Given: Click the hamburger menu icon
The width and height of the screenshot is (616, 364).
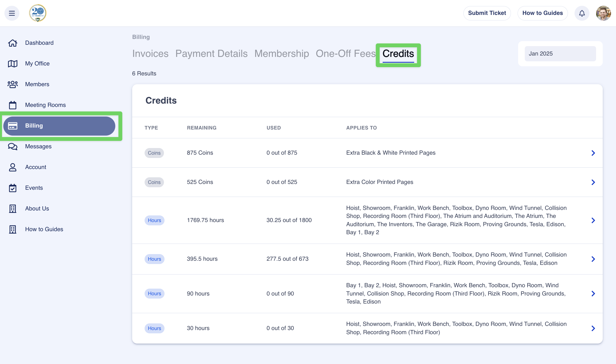Looking at the screenshot, I should click(x=12, y=13).
